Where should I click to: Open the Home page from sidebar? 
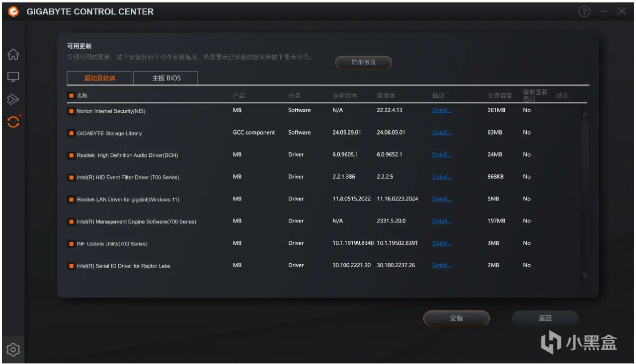pos(13,54)
